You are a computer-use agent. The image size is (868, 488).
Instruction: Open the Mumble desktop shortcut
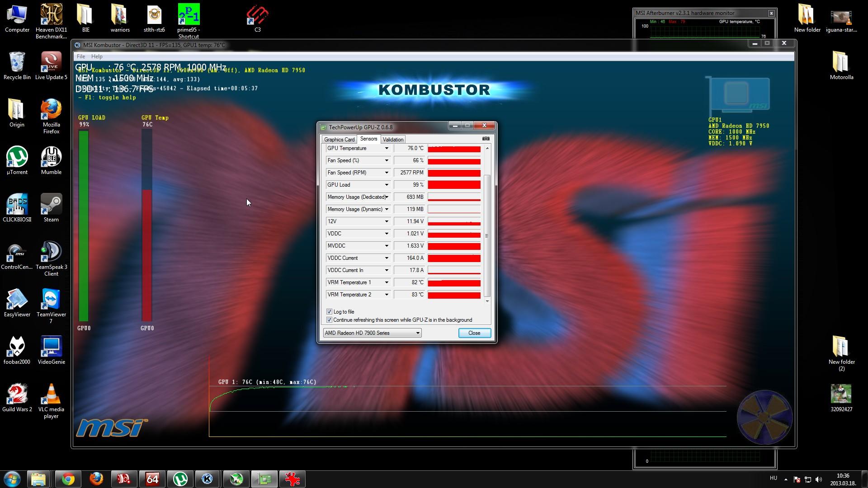click(x=51, y=160)
